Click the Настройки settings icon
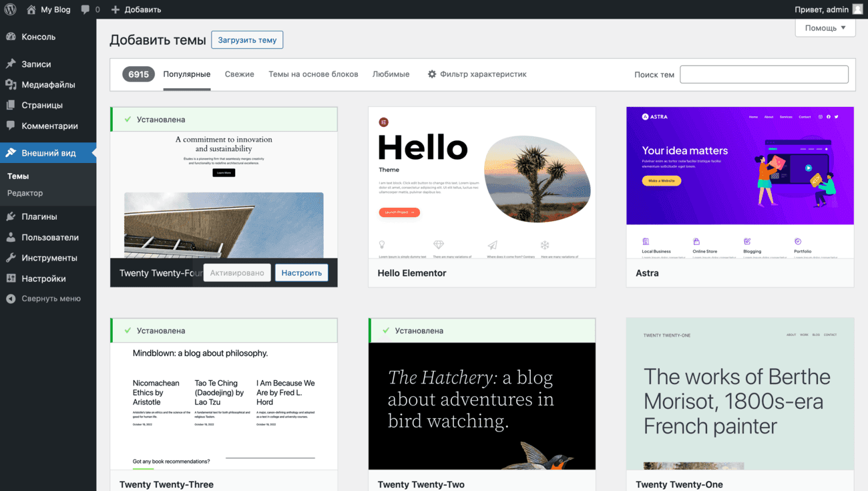 (11, 279)
